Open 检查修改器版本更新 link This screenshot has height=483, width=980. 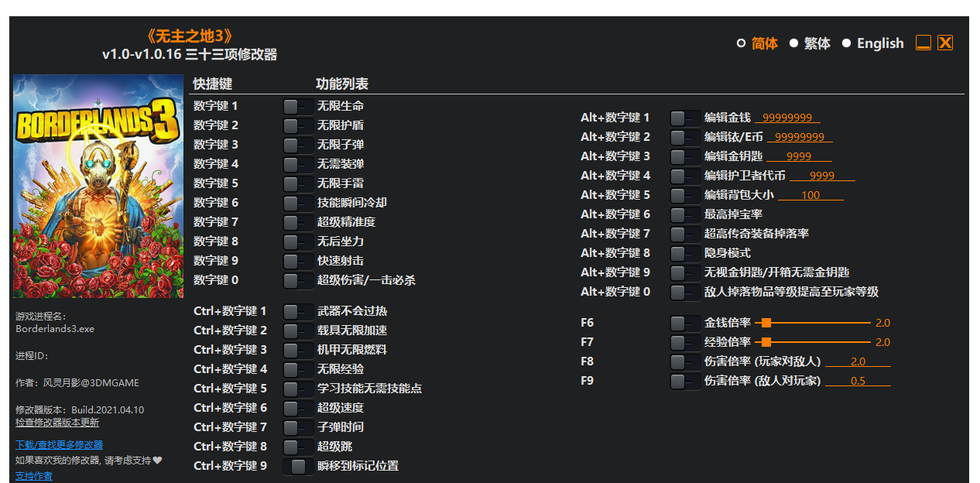pos(57,423)
